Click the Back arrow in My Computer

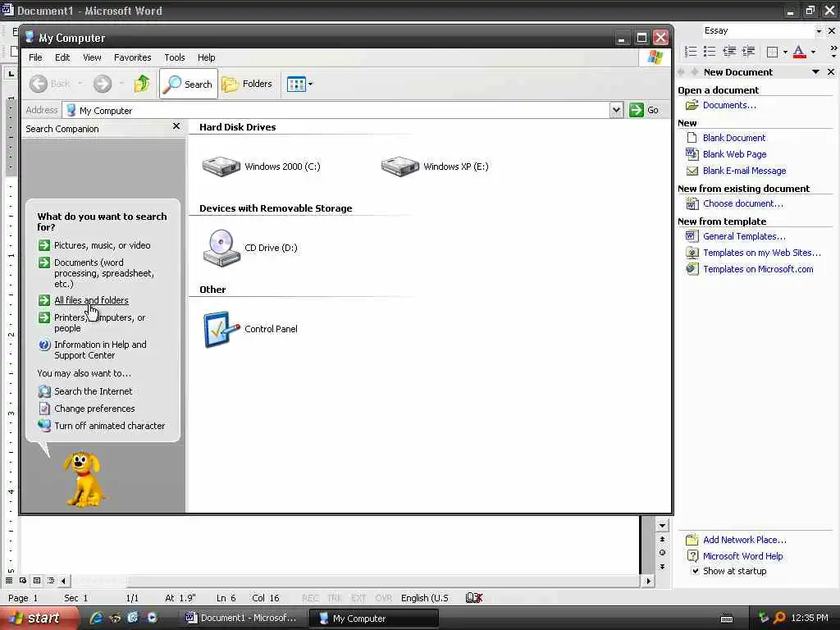coord(39,84)
